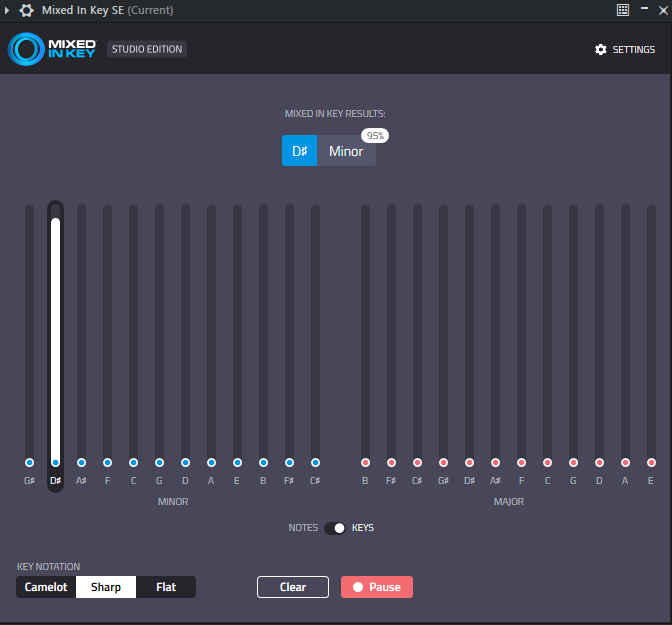Screen dimensions: 672x625
Task: Click the NOTES label beside the switch
Action: click(x=303, y=528)
